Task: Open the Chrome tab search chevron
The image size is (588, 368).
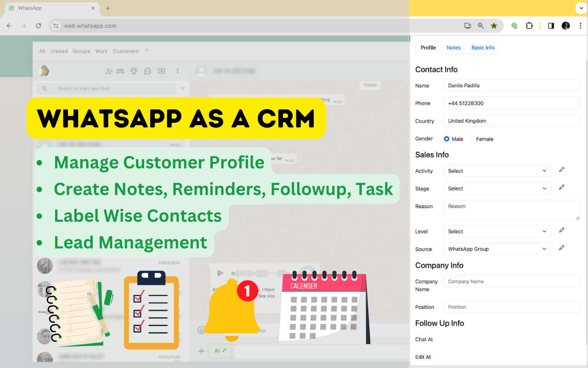Action: tap(581, 8)
